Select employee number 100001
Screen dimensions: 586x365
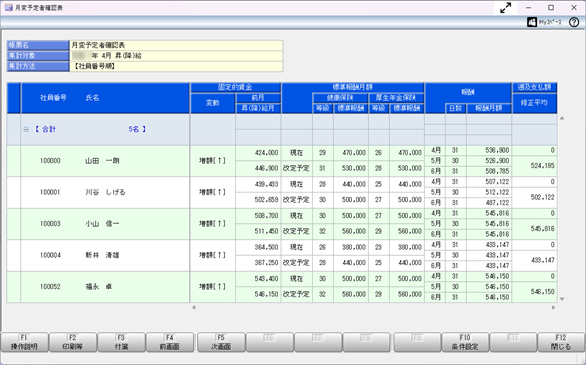click(x=50, y=192)
